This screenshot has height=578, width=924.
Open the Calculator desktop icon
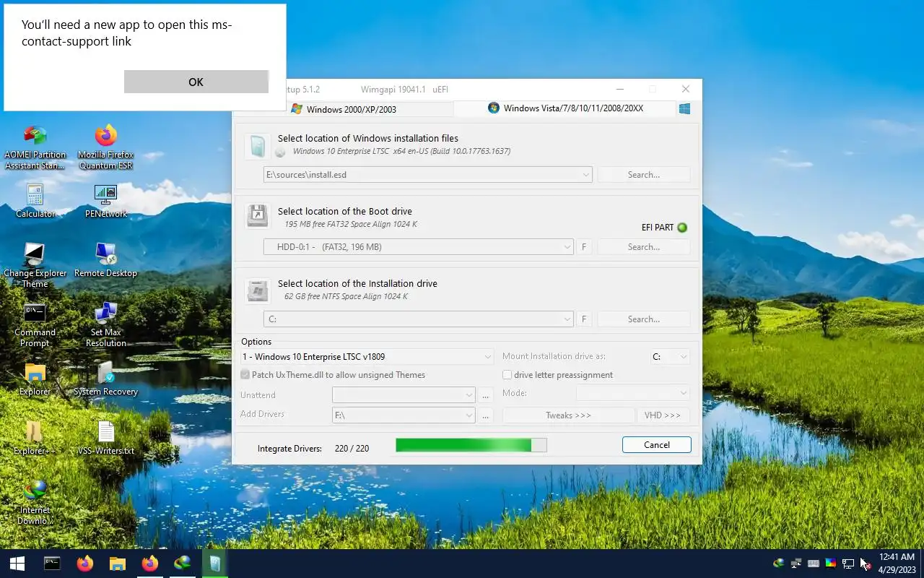pyautogui.click(x=35, y=201)
